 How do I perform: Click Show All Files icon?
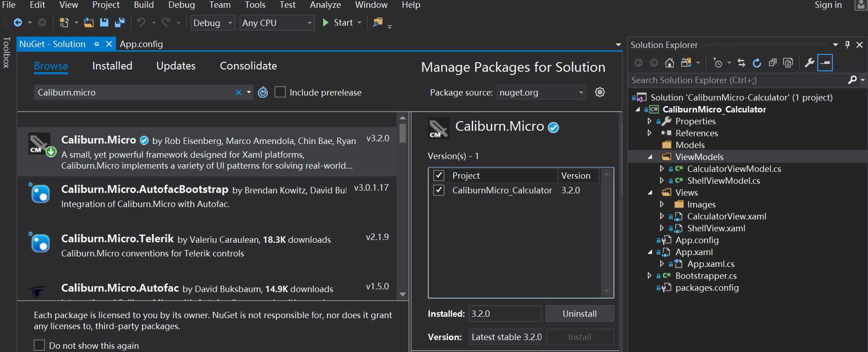tap(788, 63)
